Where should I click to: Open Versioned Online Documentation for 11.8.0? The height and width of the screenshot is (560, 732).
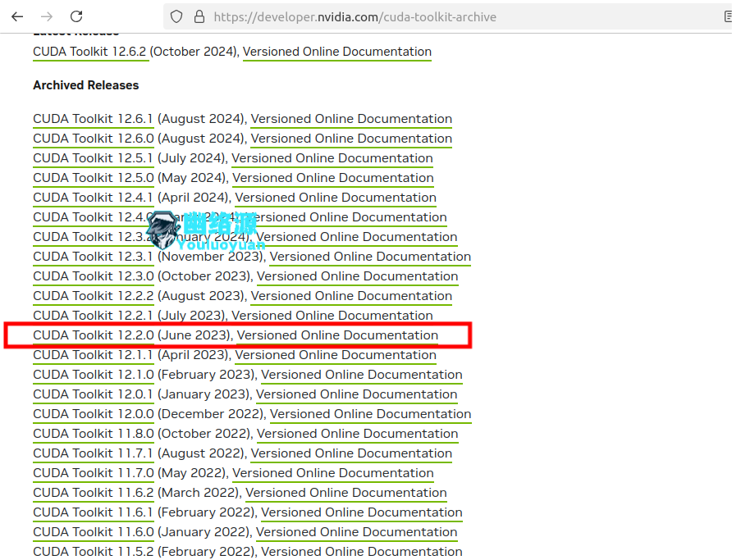pos(357,434)
